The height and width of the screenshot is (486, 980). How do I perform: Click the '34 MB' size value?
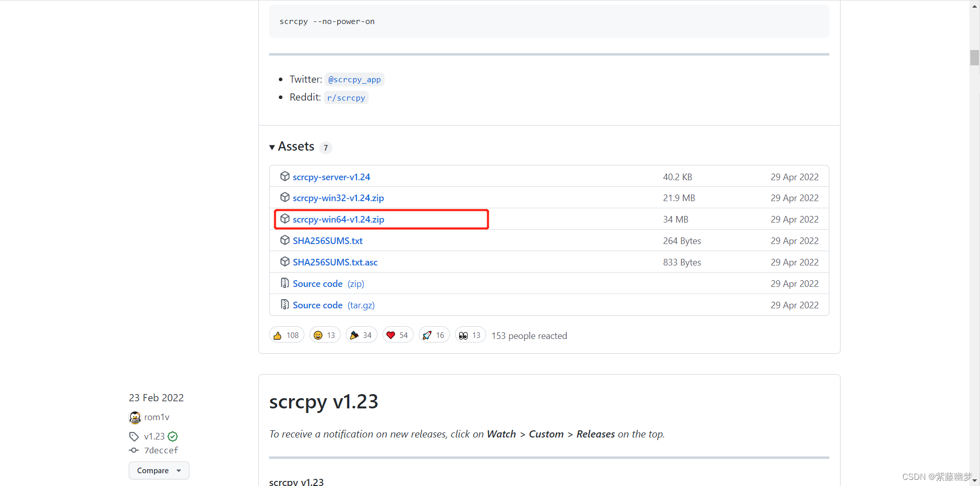point(676,220)
